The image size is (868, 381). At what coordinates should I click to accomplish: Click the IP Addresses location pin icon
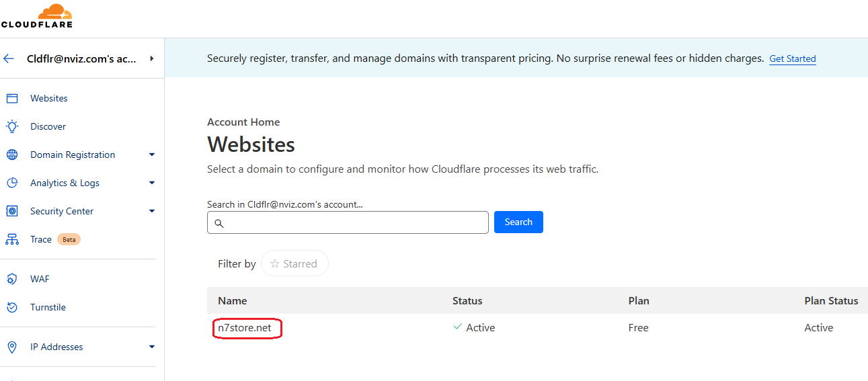[x=12, y=347]
